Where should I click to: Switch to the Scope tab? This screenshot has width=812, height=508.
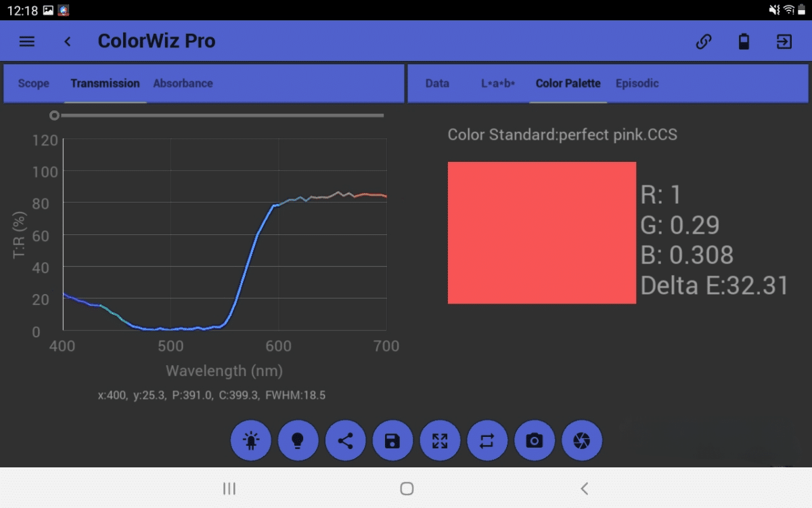34,83
